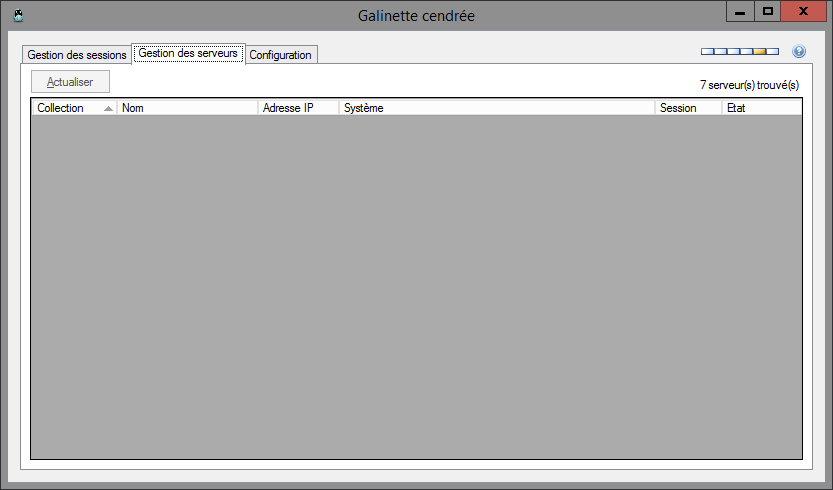The image size is (833, 490).
Task: Click the Actualiser button
Action: tap(70, 82)
